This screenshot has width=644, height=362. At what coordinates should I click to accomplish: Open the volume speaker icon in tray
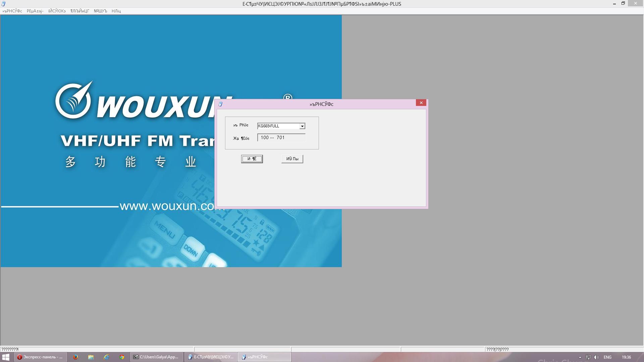[596, 357]
